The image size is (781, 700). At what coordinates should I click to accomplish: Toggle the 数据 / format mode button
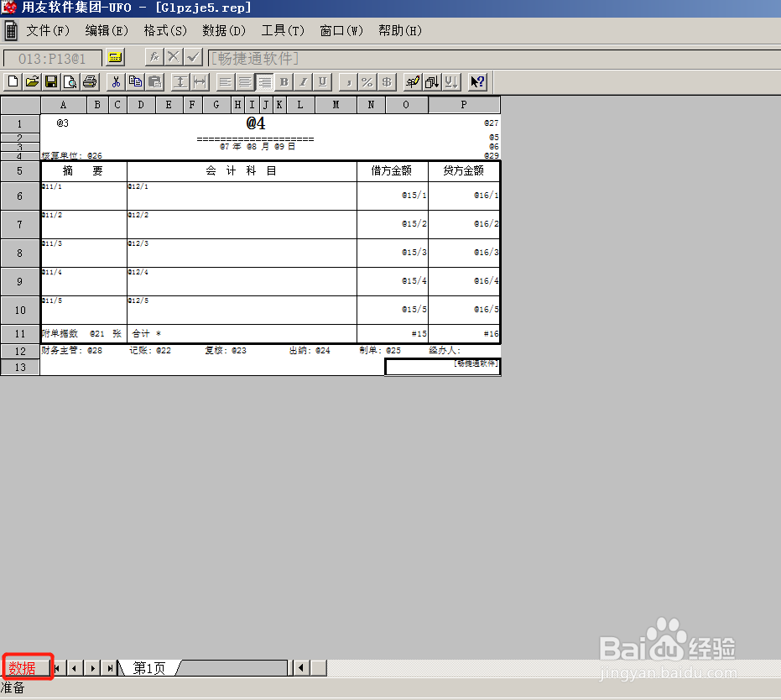tap(27, 667)
